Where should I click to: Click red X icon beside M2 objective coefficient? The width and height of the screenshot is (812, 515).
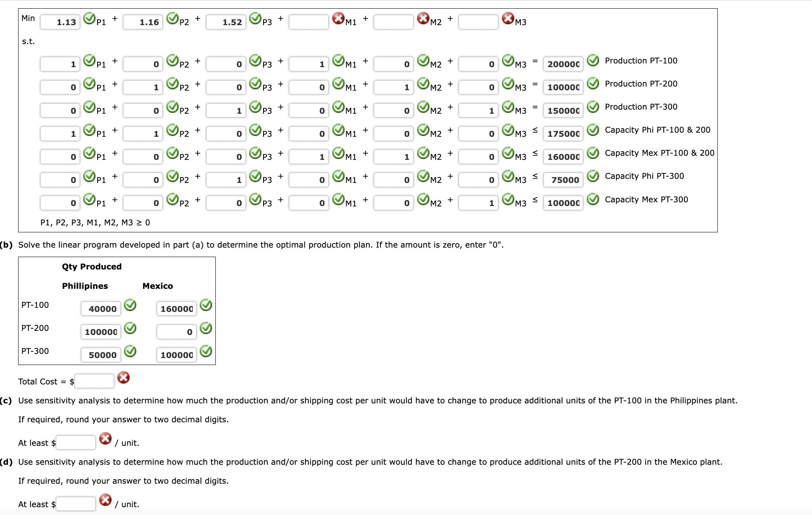click(x=423, y=18)
